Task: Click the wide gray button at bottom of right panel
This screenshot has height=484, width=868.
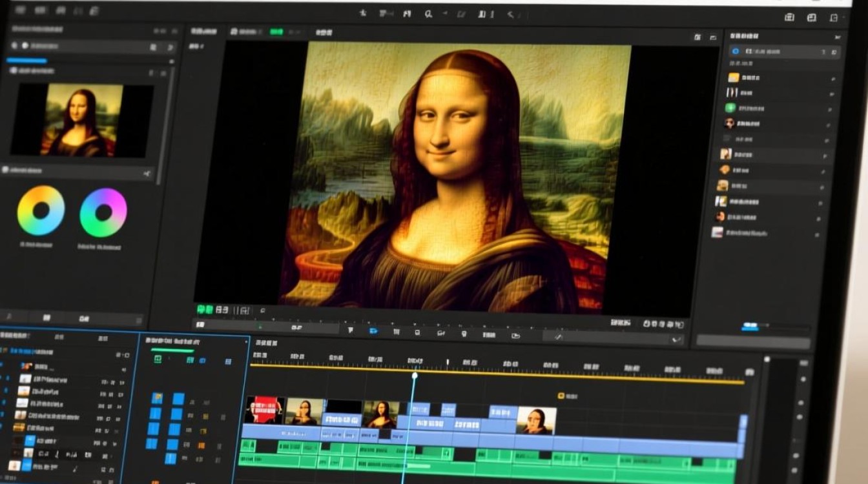Action: click(753, 341)
